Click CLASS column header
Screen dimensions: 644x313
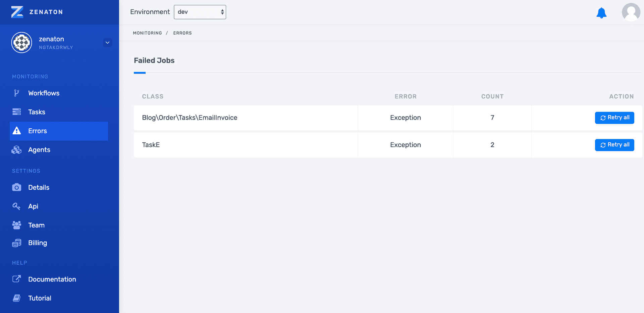(153, 96)
